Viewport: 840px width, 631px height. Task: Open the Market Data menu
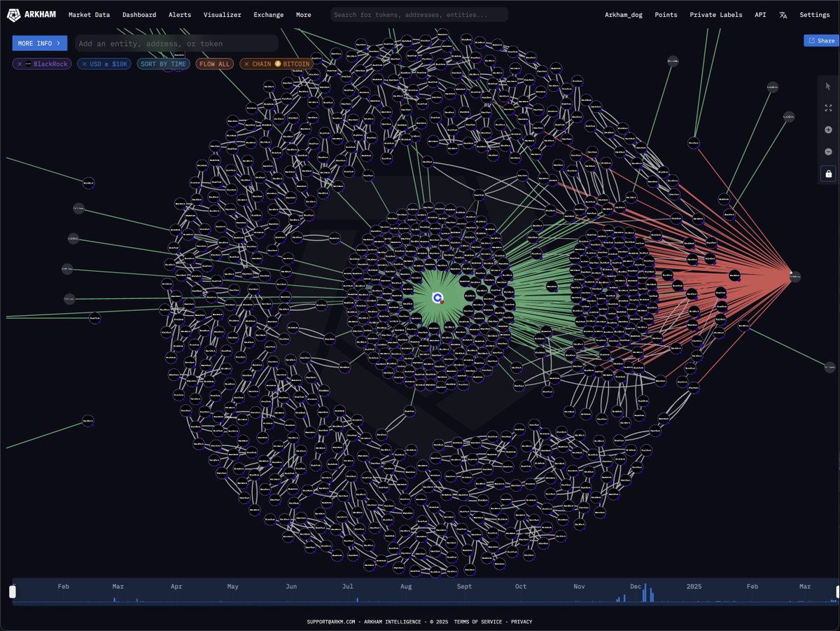tap(89, 15)
